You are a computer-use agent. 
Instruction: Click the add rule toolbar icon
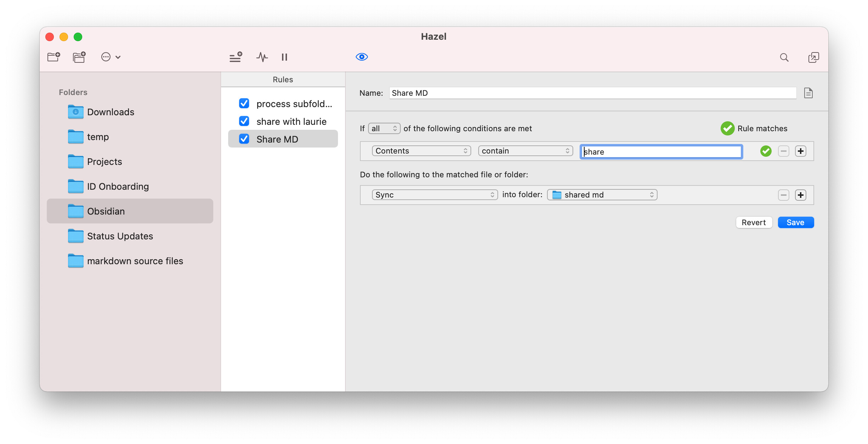point(236,57)
